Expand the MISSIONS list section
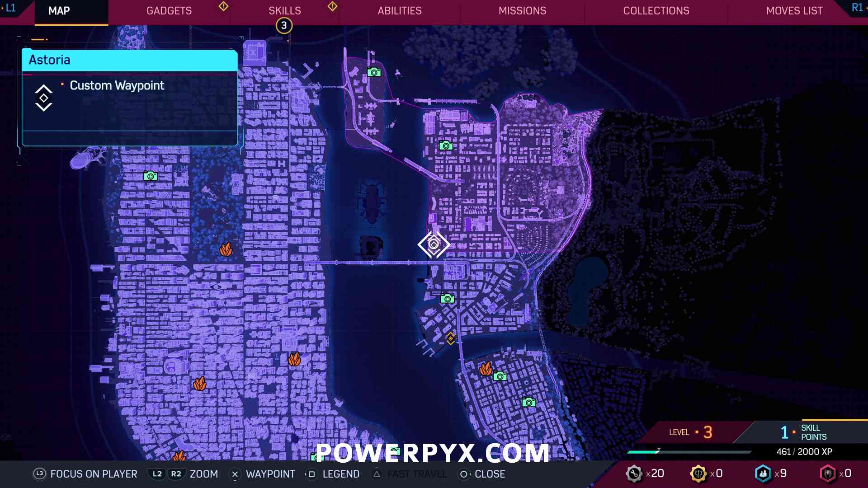The image size is (868, 488). [x=522, y=11]
